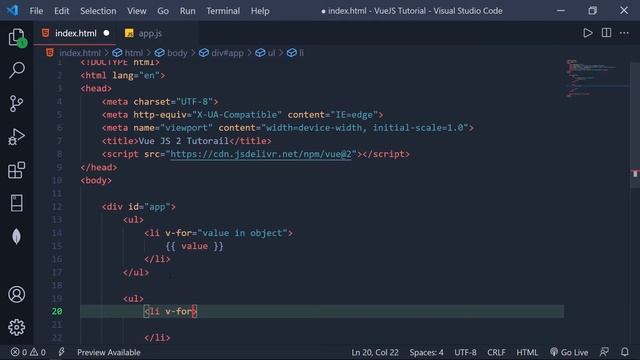Open the Source Control view
The image size is (640, 360).
point(17,104)
